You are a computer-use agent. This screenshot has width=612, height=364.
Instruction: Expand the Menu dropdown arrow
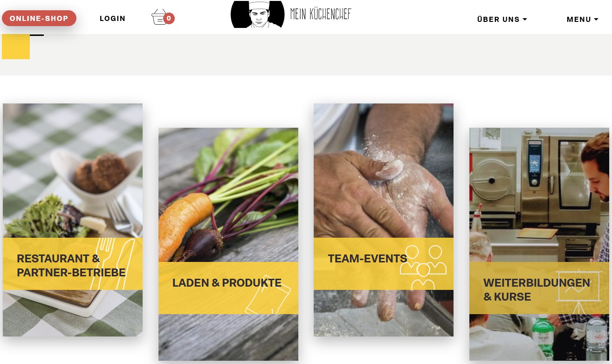(x=596, y=20)
